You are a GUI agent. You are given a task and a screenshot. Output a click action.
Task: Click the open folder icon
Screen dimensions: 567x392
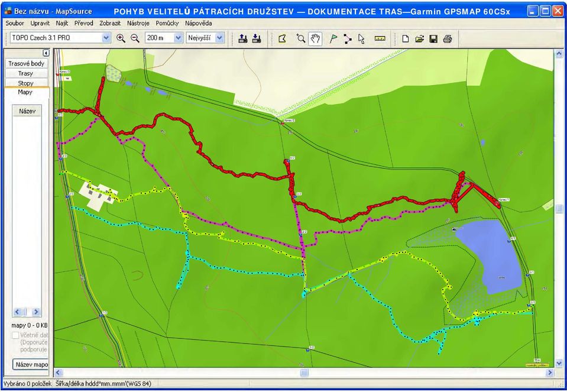419,38
